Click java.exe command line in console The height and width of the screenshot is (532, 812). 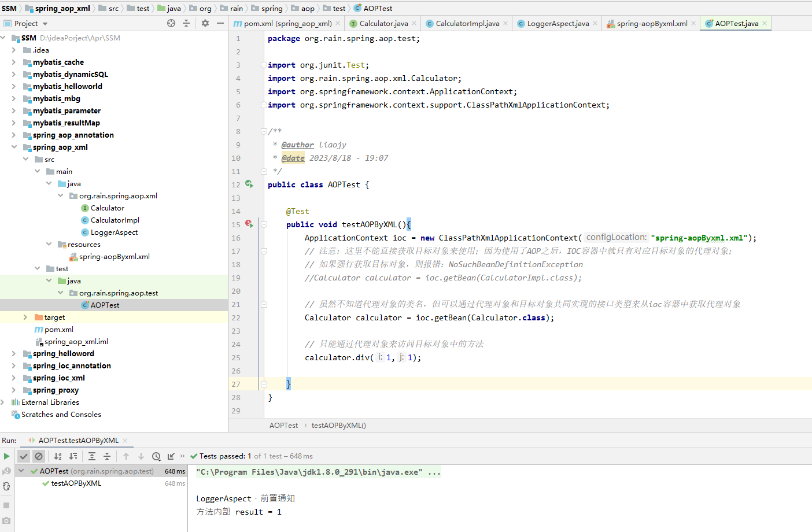click(318, 472)
